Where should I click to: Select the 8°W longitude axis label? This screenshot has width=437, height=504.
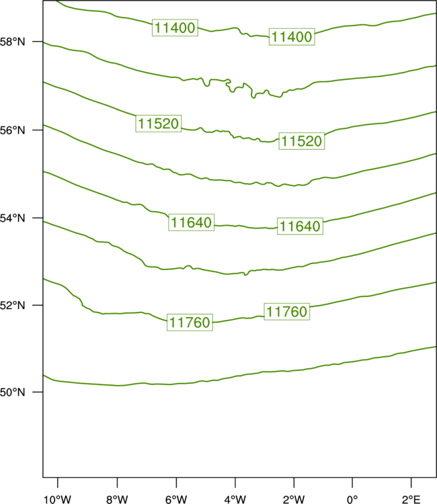pos(117,499)
